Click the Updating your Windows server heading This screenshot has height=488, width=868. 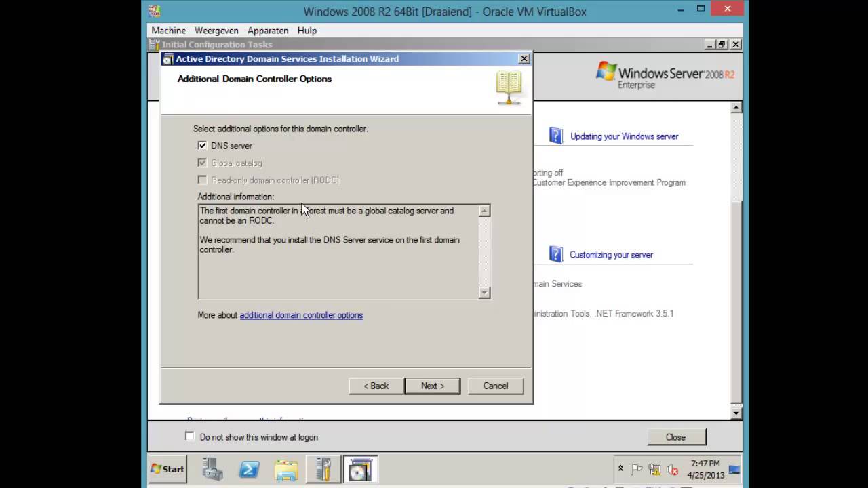tap(624, 136)
